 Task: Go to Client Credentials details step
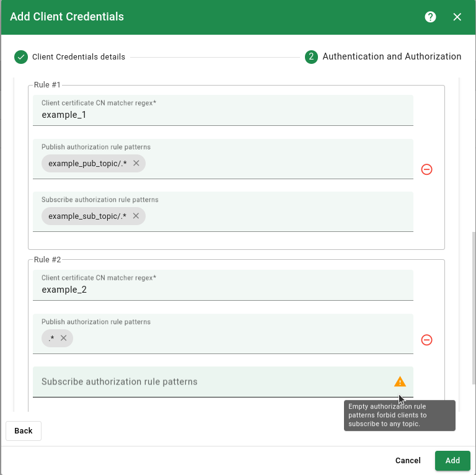tap(78, 57)
